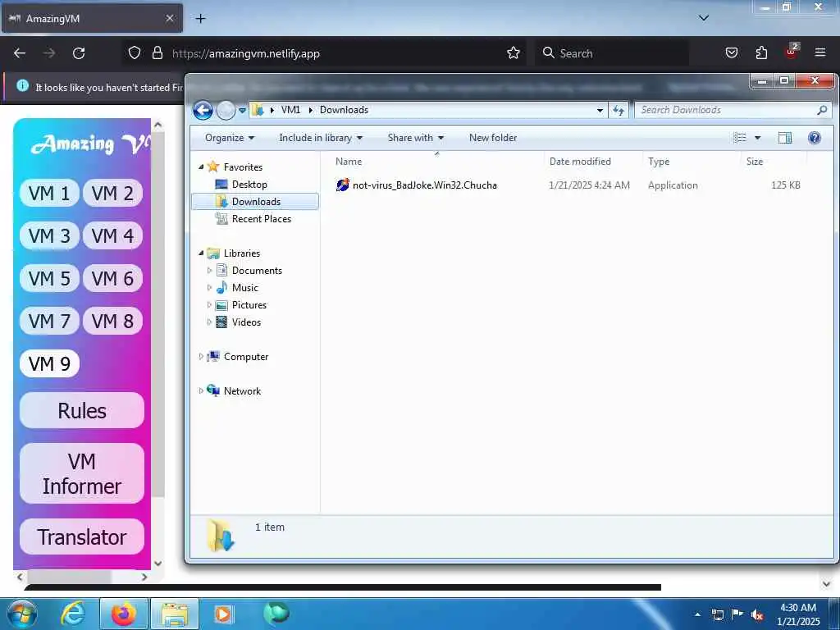Screen dimensions: 840x630
Task: Open the Firefox extensions puzzle icon
Action: (x=761, y=53)
